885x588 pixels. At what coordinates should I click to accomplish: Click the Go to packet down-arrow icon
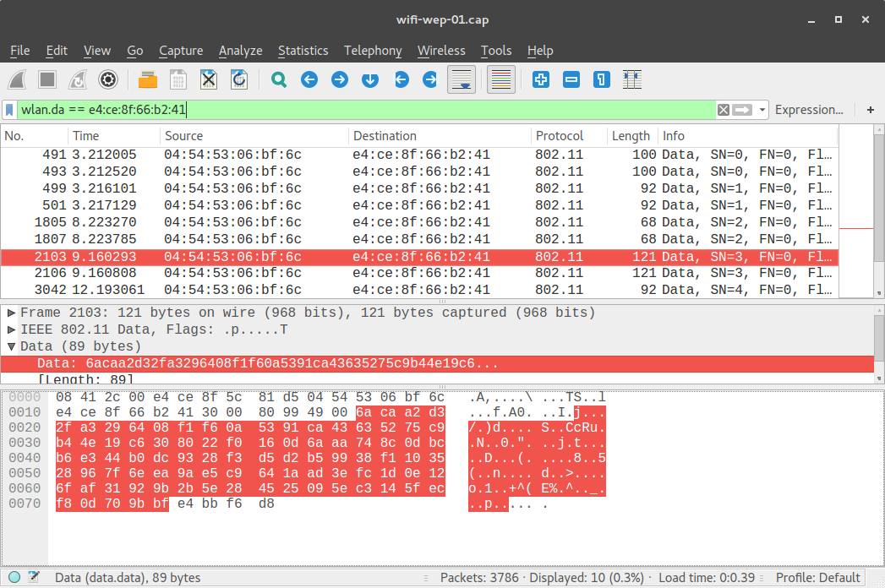tap(370, 79)
